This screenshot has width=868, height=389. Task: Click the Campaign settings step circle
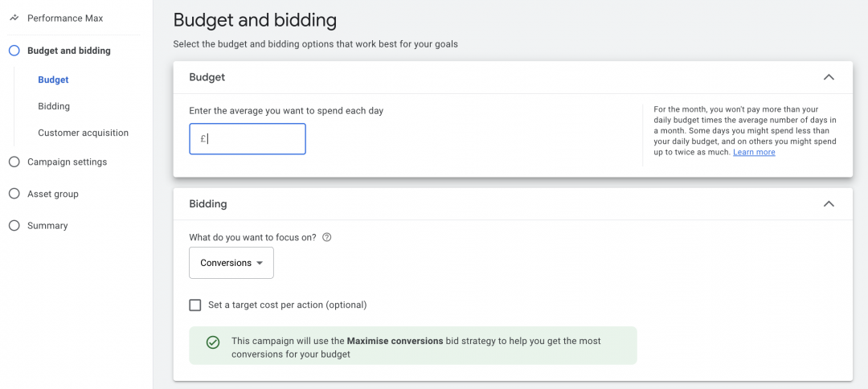click(x=14, y=162)
